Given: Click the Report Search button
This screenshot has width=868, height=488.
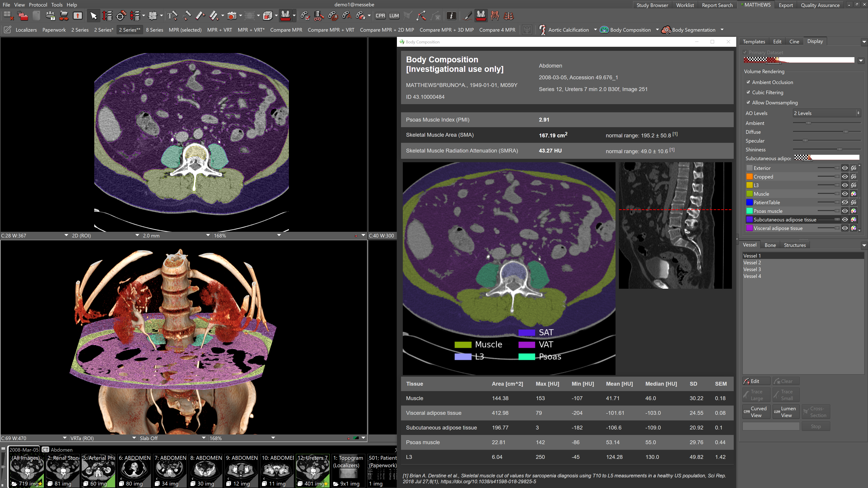Looking at the screenshot, I should tap(717, 5).
